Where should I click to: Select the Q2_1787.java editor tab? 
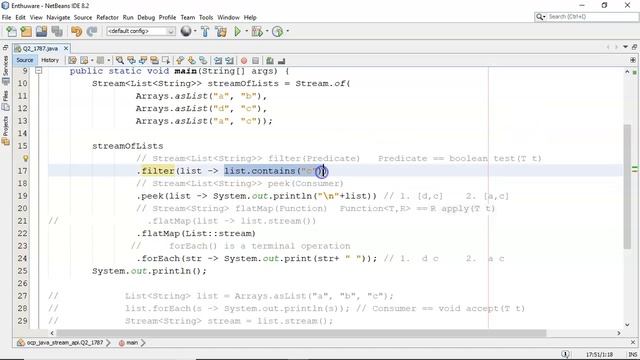pos(40,48)
